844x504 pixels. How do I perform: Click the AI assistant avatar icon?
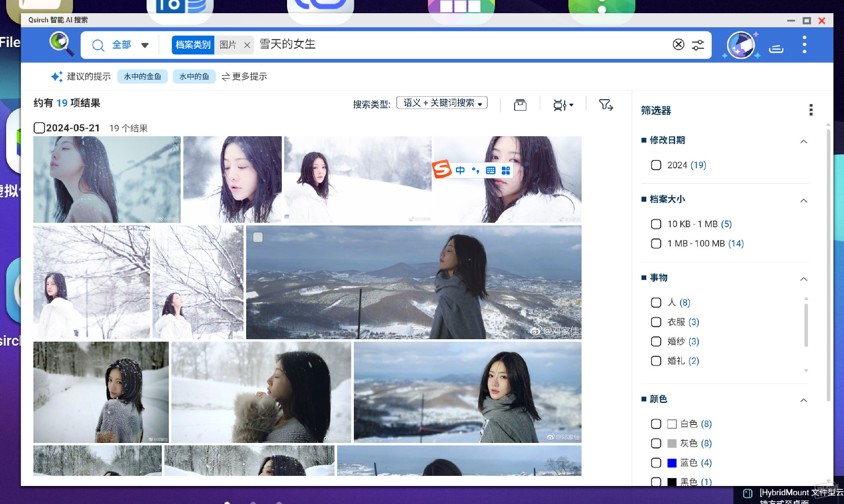click(741, 45)
